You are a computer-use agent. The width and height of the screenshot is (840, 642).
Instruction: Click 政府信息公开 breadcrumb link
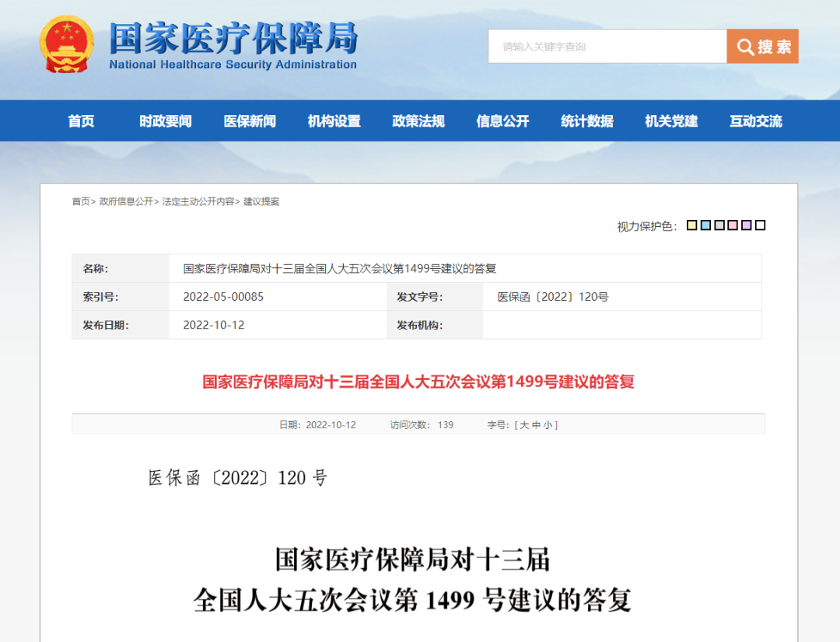pyautogui.click(x=126, y=201)
